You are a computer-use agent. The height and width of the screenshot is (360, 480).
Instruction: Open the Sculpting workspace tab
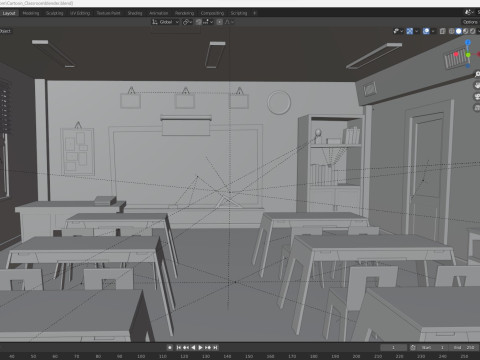point(55,13)
